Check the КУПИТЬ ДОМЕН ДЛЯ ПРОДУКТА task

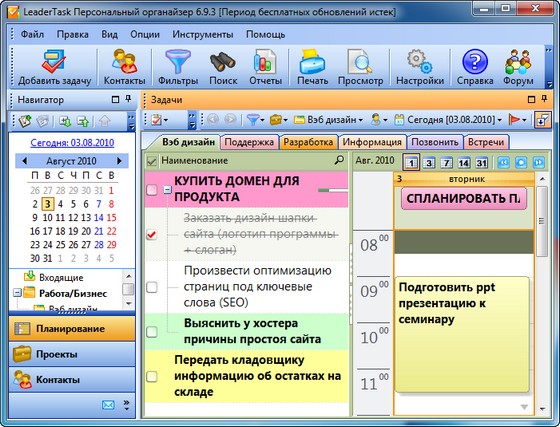pos(152,190)
